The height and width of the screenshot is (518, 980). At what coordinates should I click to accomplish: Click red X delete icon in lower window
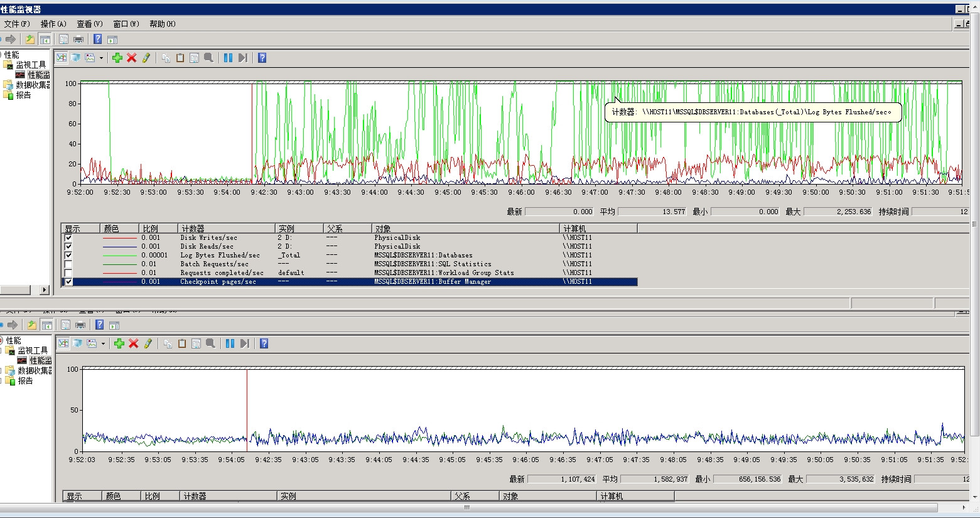point(134,343)
